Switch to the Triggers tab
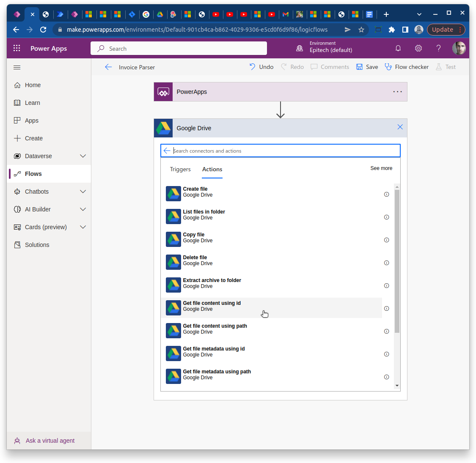Screen dimensions: 476x463 (x=180, y=169)
